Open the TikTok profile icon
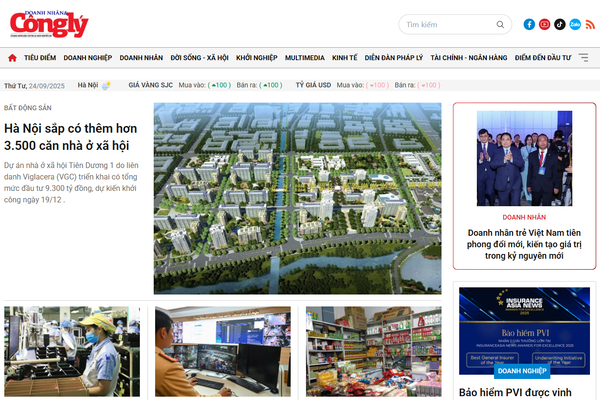Screen dimensions: 600x400 (x=560, y=24)
